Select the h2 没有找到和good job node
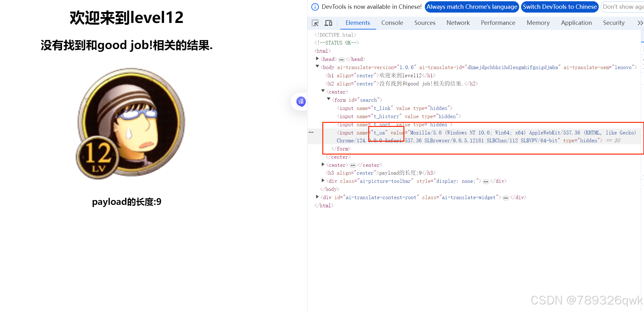This screenshot has width=644, height=311. pos(402,84)
